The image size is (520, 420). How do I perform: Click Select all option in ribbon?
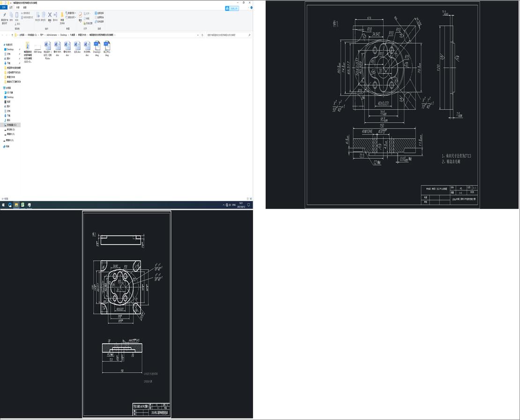tap(100, 13)
